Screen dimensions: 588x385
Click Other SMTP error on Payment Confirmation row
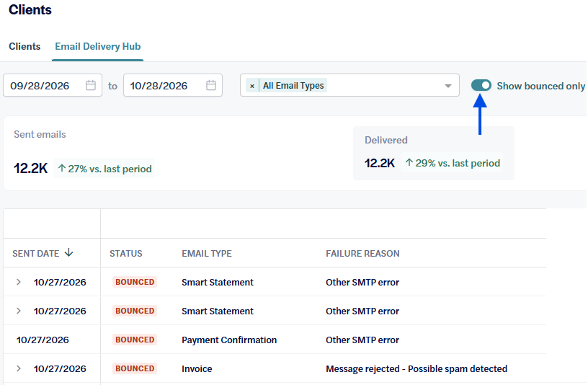click(x=362, y=340)
